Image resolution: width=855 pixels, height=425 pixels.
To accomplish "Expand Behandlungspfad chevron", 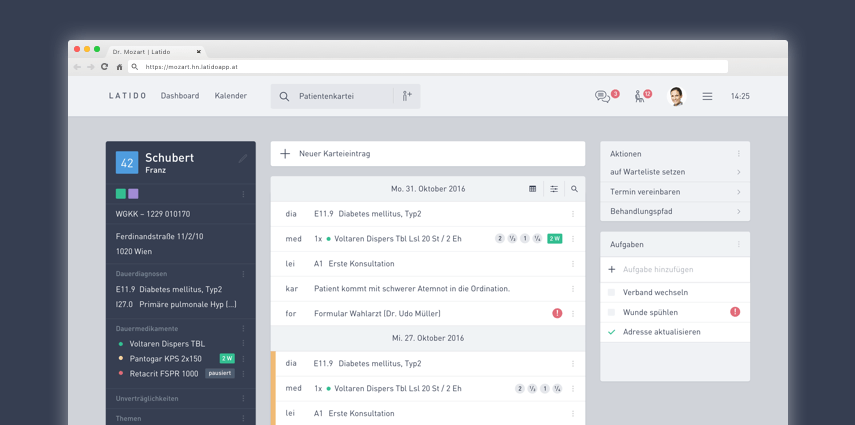I will 738,211.
